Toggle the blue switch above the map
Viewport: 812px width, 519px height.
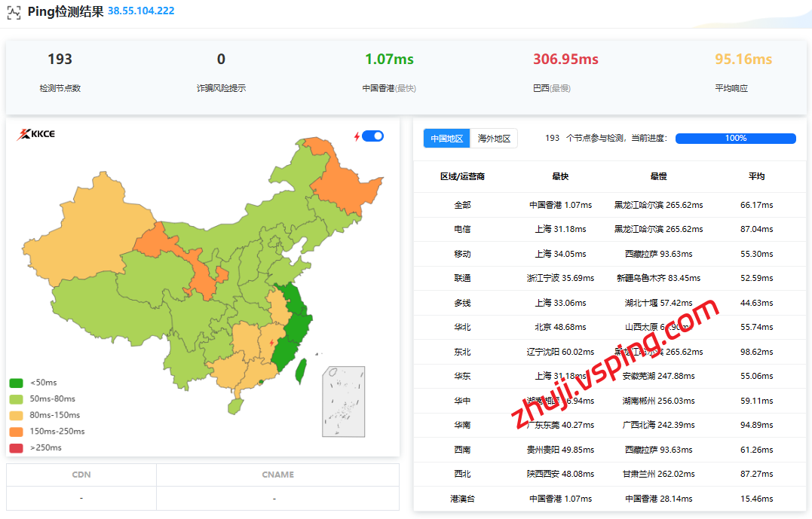pos(372,136)
